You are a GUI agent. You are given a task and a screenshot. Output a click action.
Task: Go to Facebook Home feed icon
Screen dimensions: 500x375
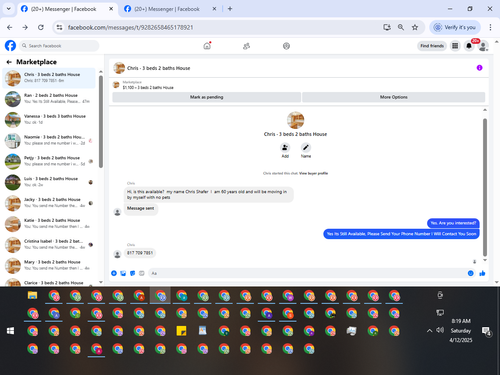[207, 46]
